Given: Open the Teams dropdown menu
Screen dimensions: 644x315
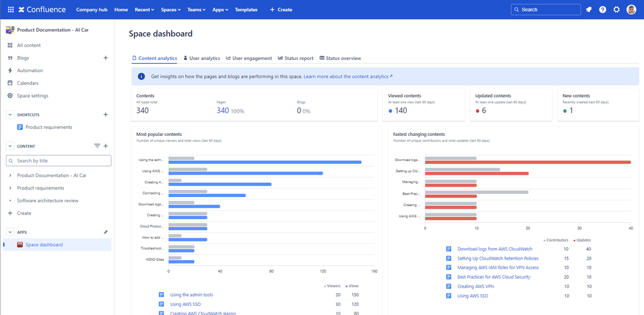Looking at the screenshot, I should point(196,10).
